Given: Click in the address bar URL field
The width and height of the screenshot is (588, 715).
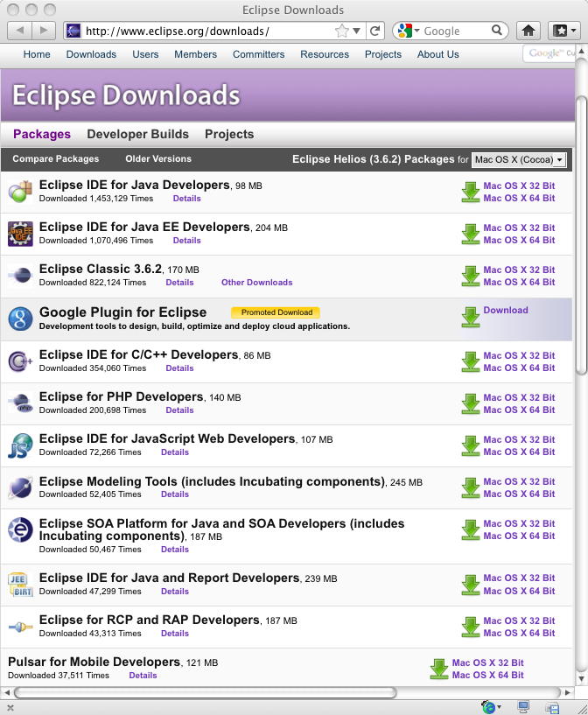Looking at the screenshot, I should click(x=209, y=31).
